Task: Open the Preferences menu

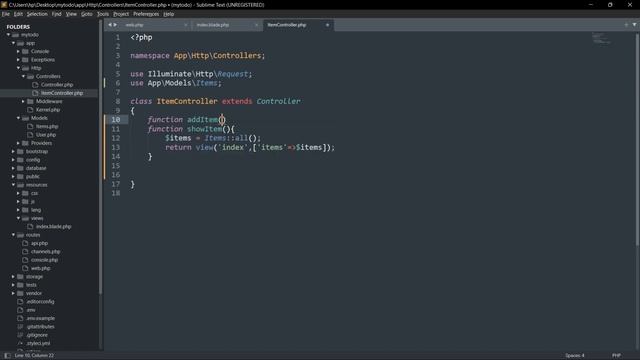Action: 146,14
